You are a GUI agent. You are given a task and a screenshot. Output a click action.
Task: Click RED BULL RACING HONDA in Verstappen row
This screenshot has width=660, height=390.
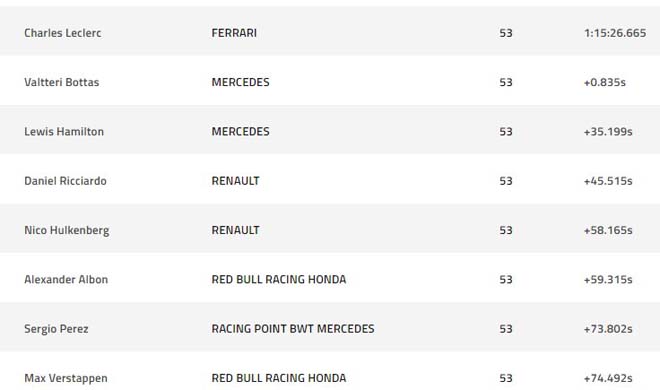click(279, 378)
